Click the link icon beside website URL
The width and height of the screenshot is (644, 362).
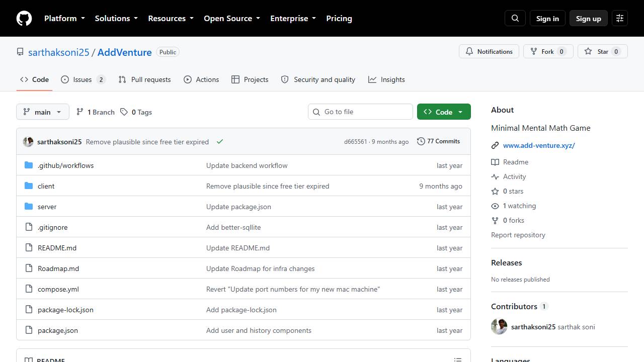495,146
